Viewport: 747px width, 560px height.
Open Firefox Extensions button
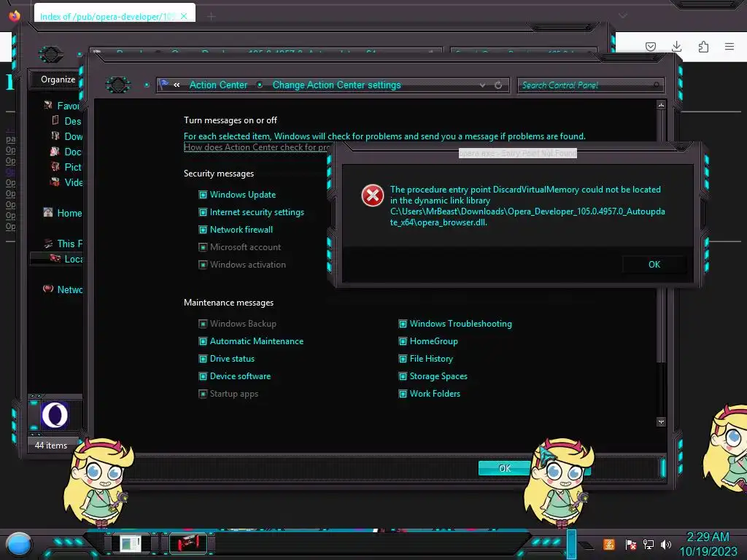(x=703, y=46)
